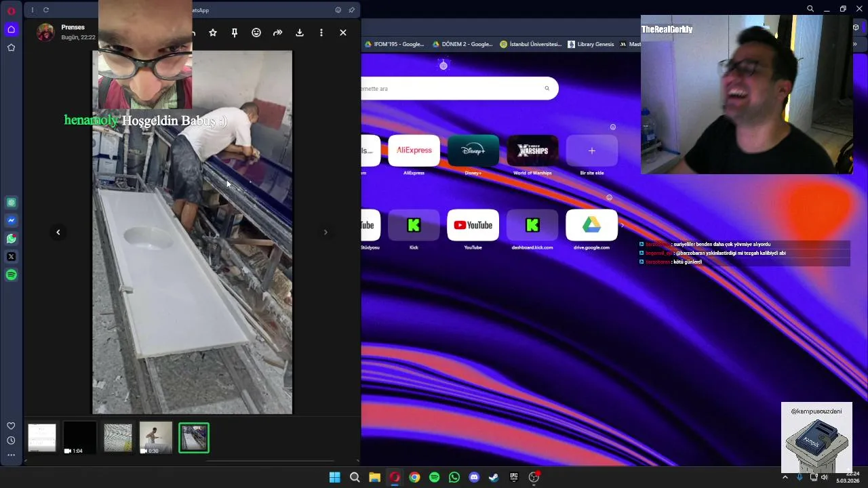Open the World of Warships speed dial
Viewport: 868px width, 488px height.
(x=532, y=150)
